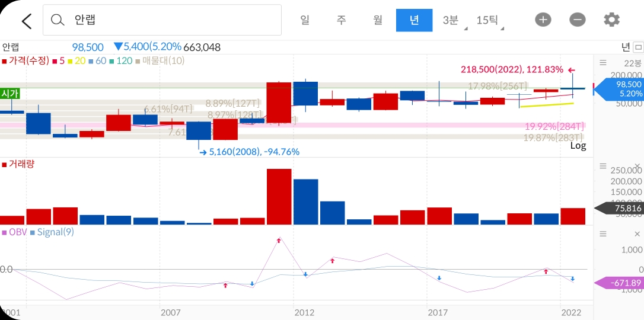Go back with the left arrow icon
This screenshot has width=644, height=320.
pyautogui.click(x=27, y=21)
